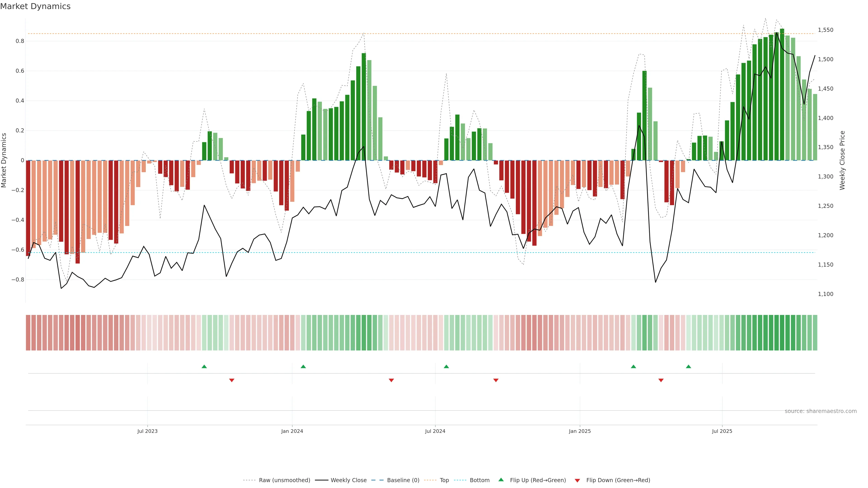Click the green flip-up marker just after Jan 2024
Screen dimensions: 868x488
pyautogui.click(x=303, y=366)
